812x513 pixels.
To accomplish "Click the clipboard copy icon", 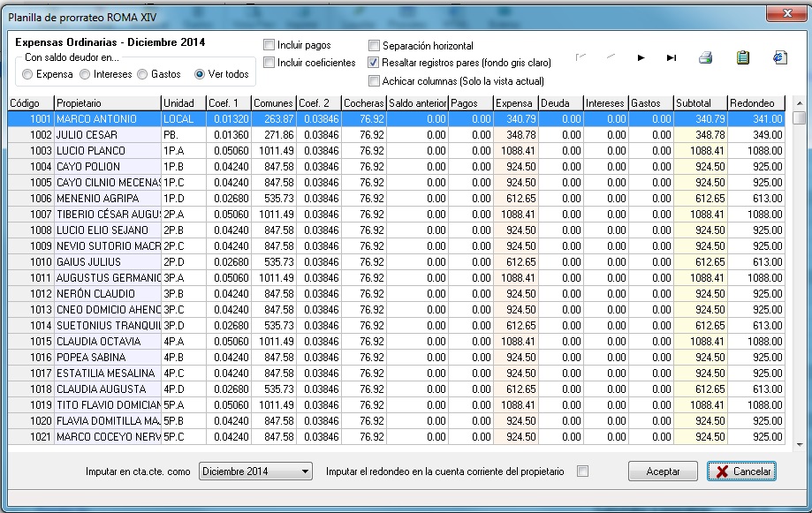I will click(x=743, y=58).
